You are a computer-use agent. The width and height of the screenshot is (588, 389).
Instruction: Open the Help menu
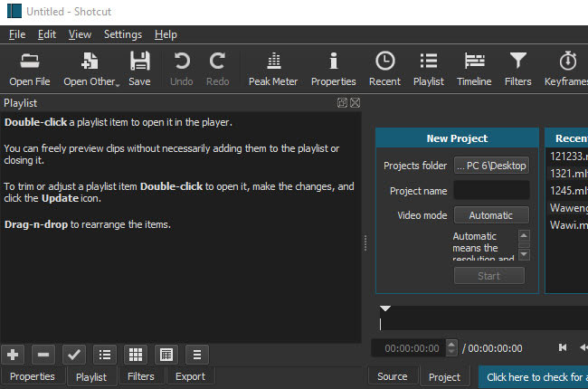click(x=166, y=34)
